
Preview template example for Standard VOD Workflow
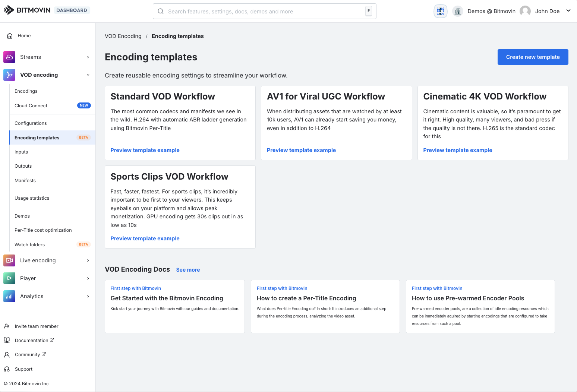pyautogui.click(x=145, y=150)
